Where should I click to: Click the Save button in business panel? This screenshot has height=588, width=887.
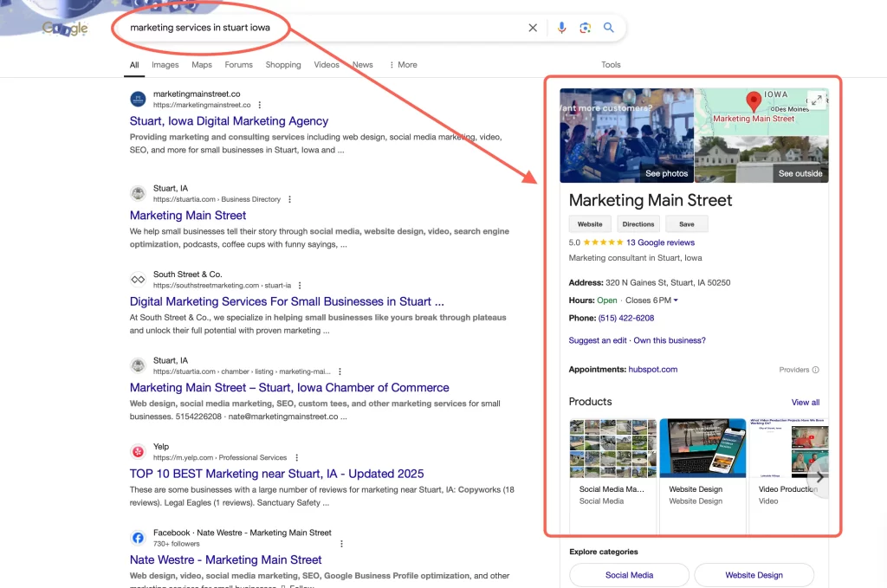[x=686, y=224]
